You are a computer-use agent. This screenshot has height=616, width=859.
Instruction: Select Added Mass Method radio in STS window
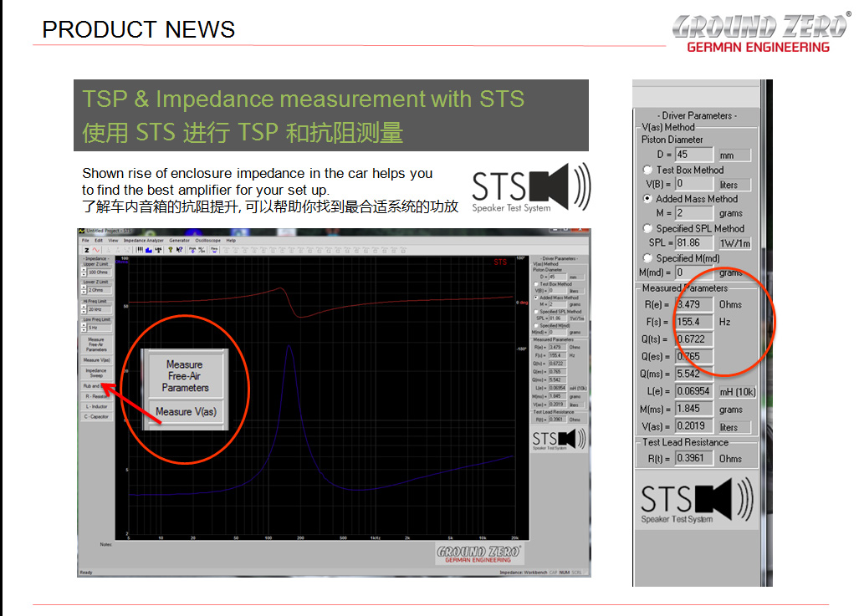pyautogui.click(x=536, y=298)
